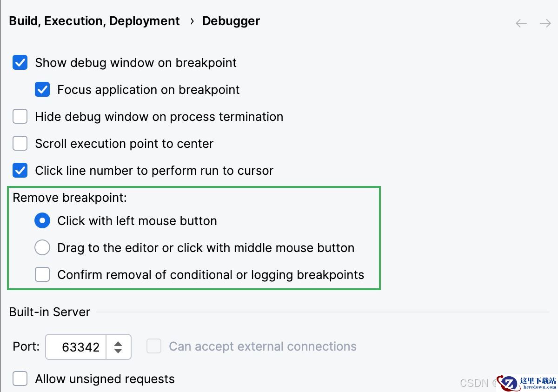Screen dimensions: 558x392
Task: Click the heredown logo watermark
Action: pyautogui.click(x=527, y=382)
